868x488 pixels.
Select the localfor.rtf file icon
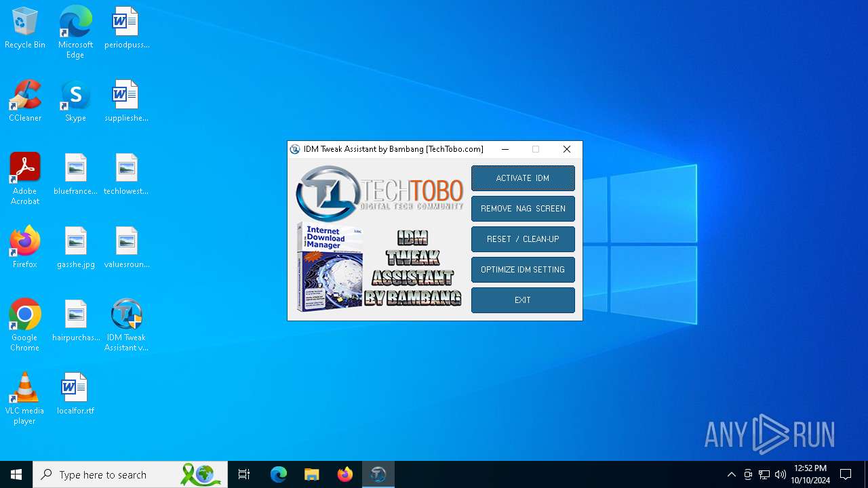(75, 394)
